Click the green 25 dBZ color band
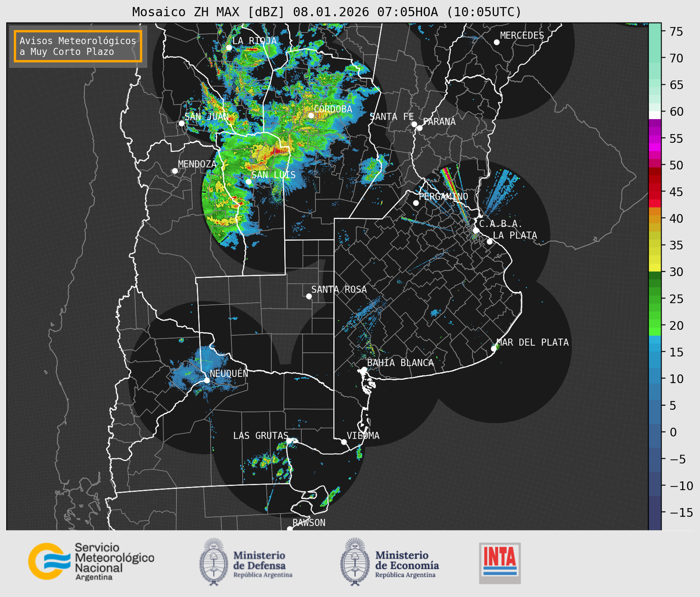Viewport: 700px width, 597px height. coord(654,299)
